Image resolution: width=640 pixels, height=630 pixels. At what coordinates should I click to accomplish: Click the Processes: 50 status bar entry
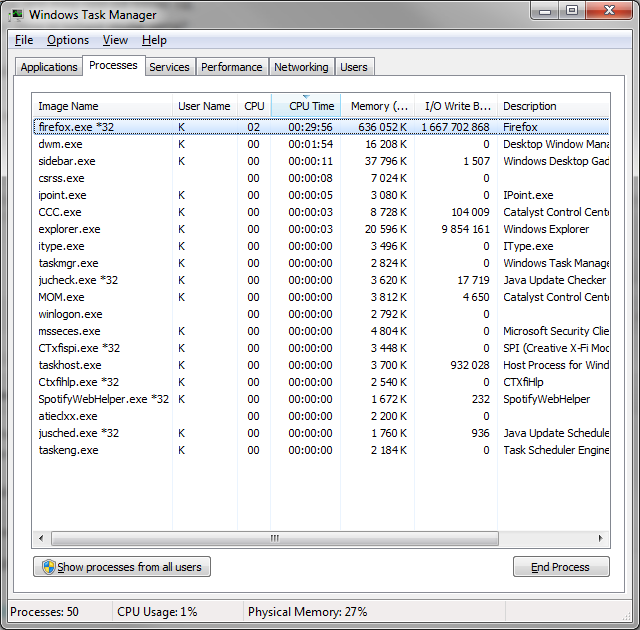click(x=44, y=612)
